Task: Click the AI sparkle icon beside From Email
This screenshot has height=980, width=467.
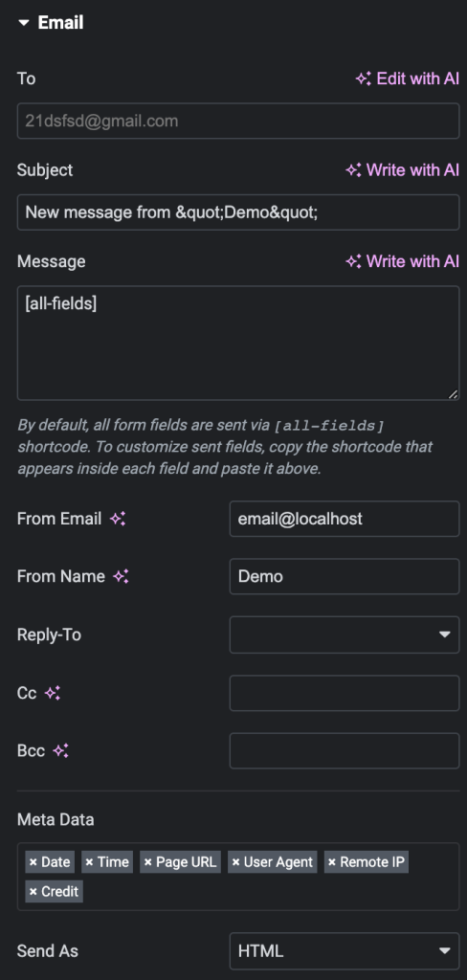Action: tap(118, 519)
